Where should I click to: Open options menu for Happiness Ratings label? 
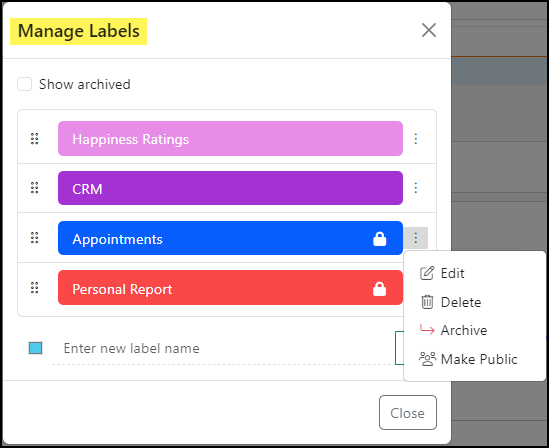(x=416, y=139)
